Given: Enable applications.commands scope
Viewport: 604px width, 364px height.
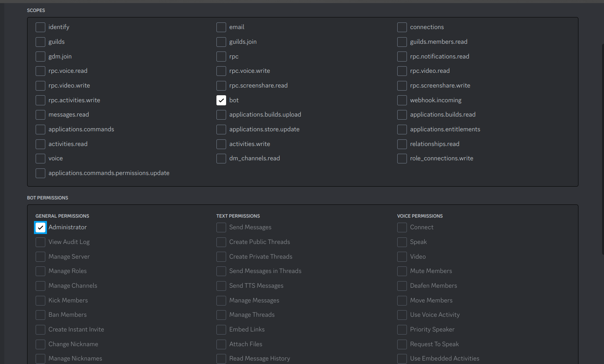Looking at the screenshot, I should 40,129.
